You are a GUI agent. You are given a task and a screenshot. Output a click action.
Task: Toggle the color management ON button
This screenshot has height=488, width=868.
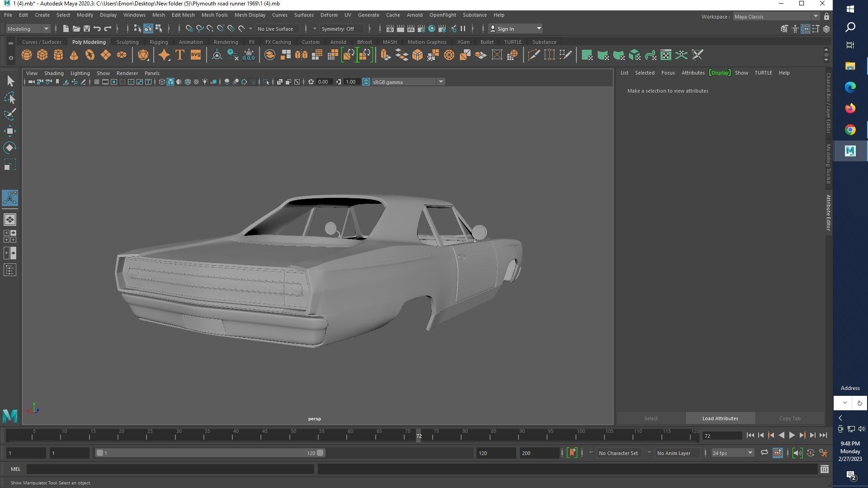click(x=366, y=82)
